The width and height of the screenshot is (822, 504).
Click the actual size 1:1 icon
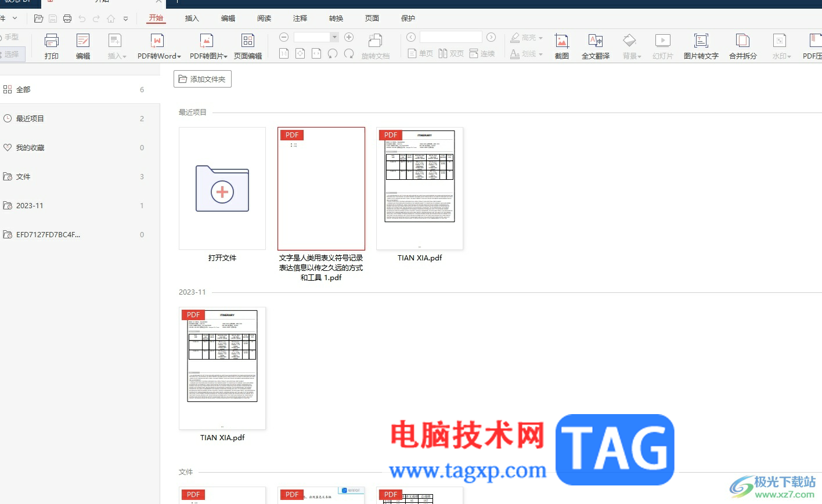(284, 54)
